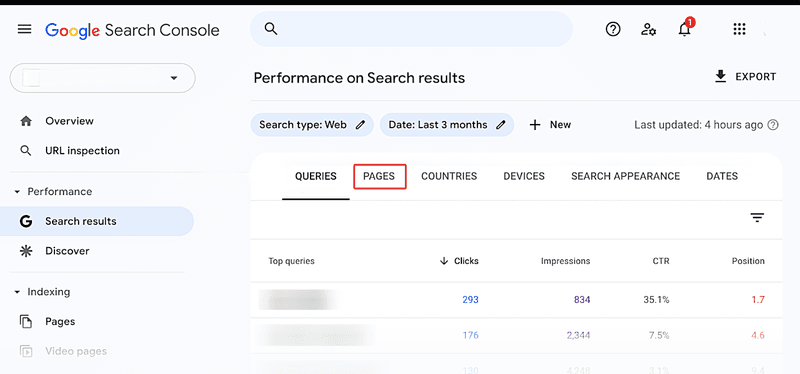This screenshot has width=800, height=374.
Task: Sort by CTR column header
Action: [x=661, y=261]
